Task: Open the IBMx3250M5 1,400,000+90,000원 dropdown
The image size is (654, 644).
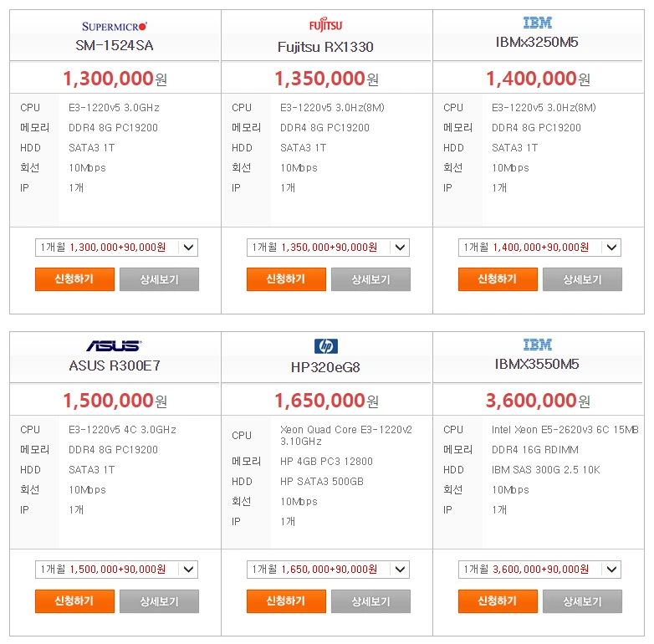Action: tap(539, 248)
